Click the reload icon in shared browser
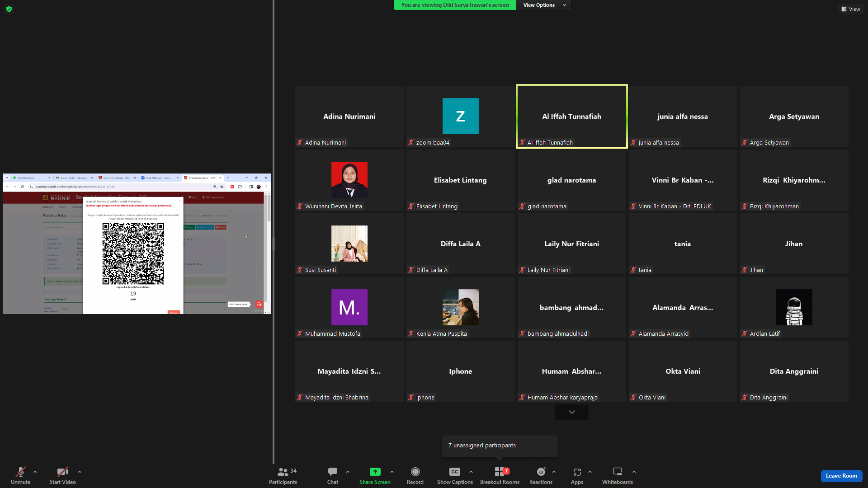 coord(22,187)
